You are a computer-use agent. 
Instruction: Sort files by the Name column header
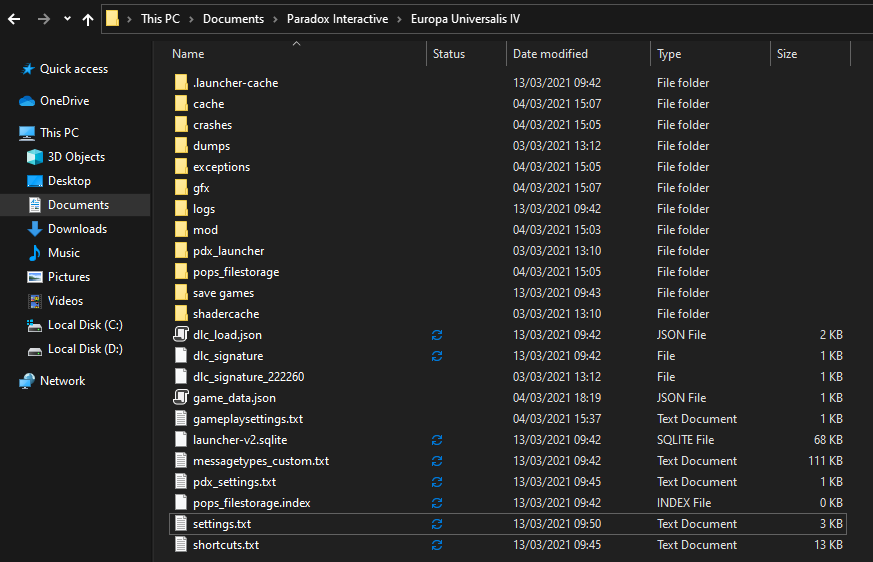(188, 54)
